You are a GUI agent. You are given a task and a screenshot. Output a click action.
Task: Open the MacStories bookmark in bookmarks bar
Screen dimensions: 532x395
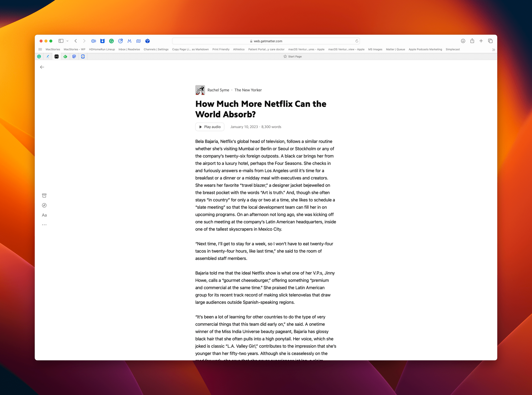click(x=53, y=49)
